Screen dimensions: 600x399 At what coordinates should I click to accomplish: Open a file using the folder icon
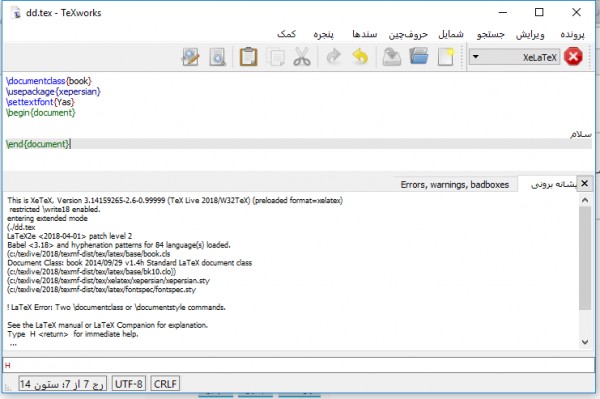click(x=419, y=57)
